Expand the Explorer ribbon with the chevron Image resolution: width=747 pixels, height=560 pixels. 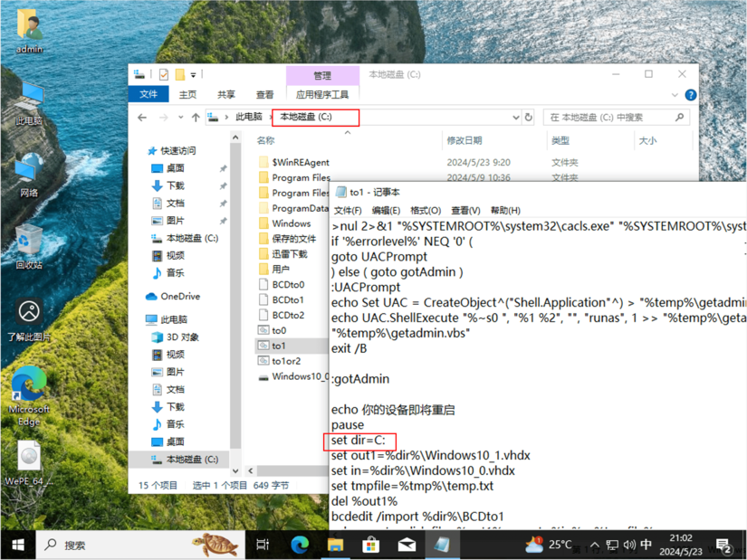tap(674, 95)
